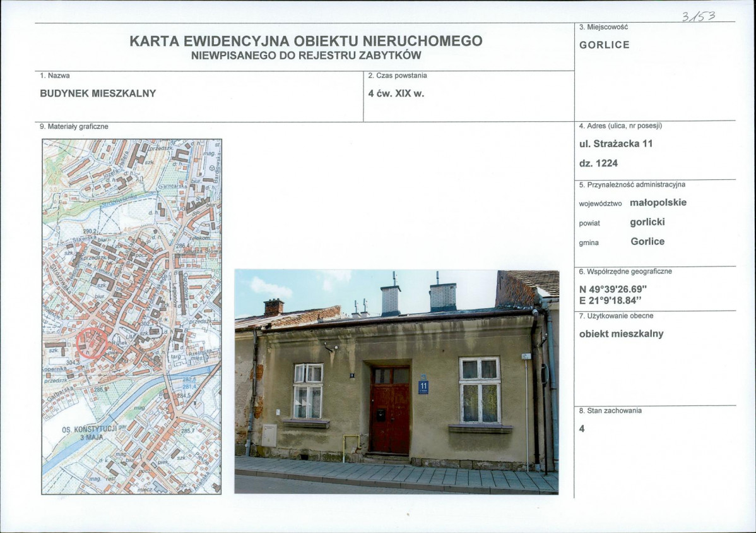Click the field label '1. Nazwa'
756x533 pixels.
55,76
